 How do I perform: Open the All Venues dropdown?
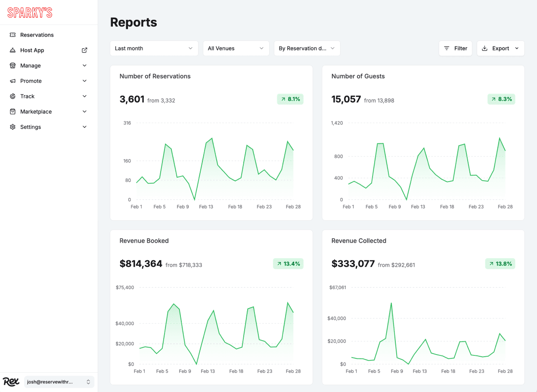click(236, 48)
